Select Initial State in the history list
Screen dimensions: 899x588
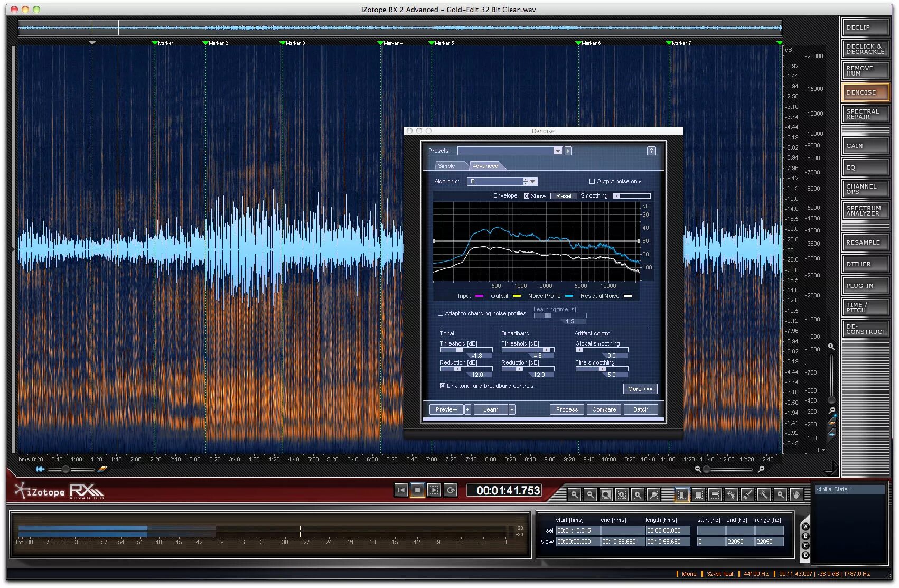(849, 489)
